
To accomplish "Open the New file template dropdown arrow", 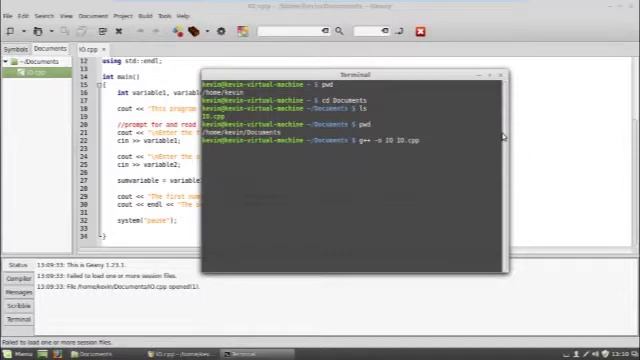I will coord(24,31).
